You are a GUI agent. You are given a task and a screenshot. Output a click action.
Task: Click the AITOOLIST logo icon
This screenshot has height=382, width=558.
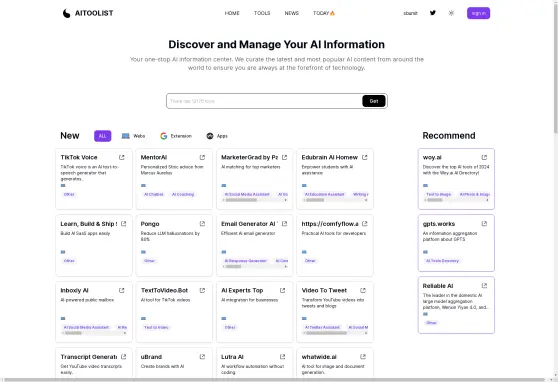coord(67,13)
